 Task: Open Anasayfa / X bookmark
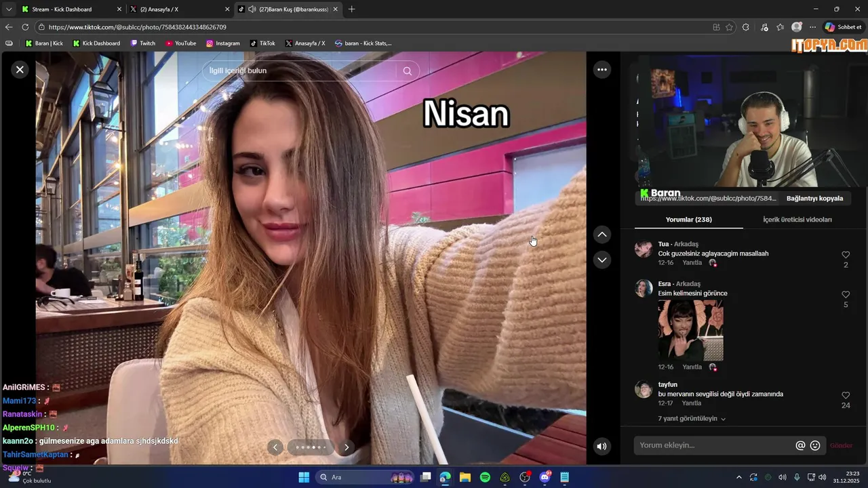coord(305,43)
